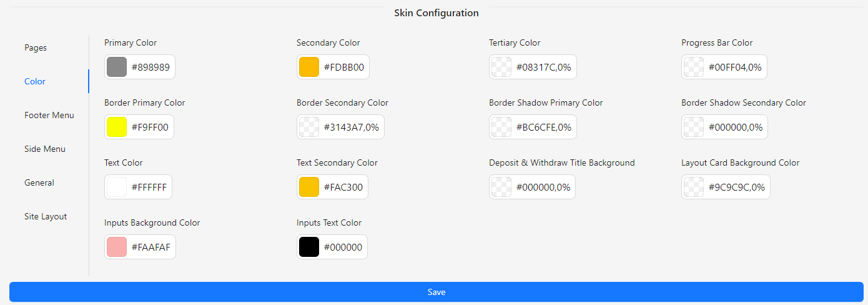Open the General tab
The height and width of the screenshot is (305, 868).
click(x=39, y=183)
